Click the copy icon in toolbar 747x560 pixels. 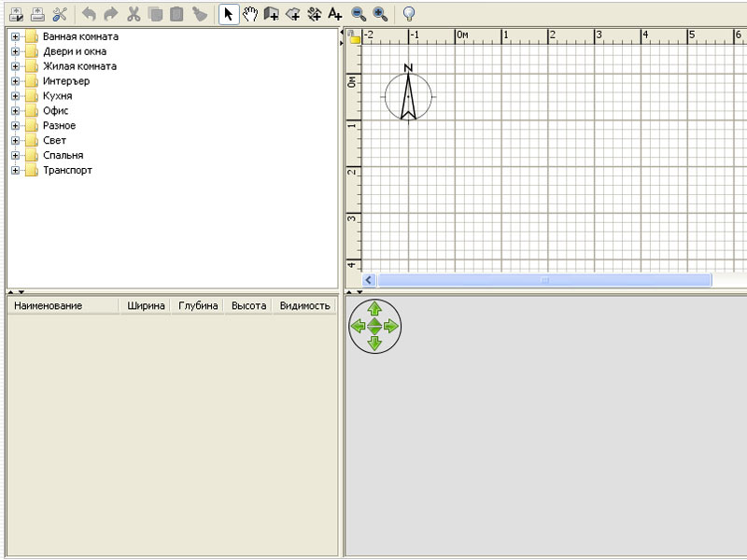155,14
